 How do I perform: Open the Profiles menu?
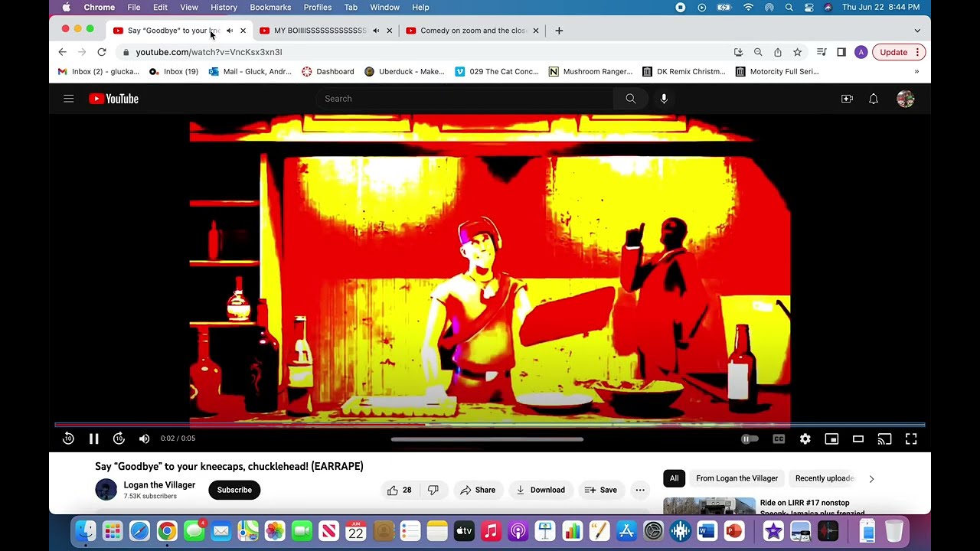[x=318, y=7]
